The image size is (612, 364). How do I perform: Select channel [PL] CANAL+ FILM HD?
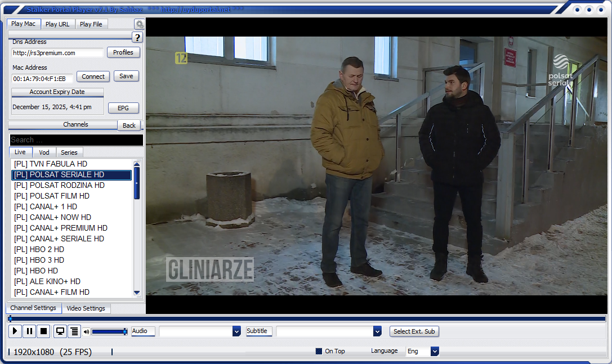(x=72, y=292)
